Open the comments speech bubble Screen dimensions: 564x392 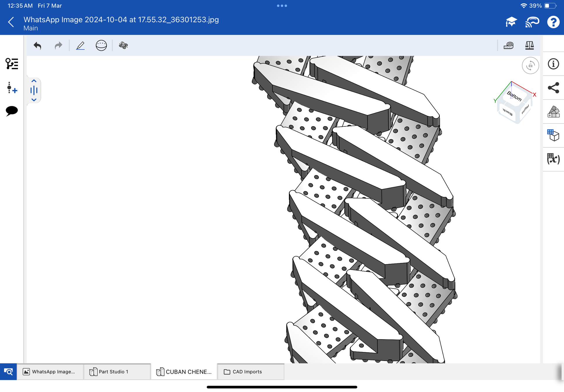(12, 111)
